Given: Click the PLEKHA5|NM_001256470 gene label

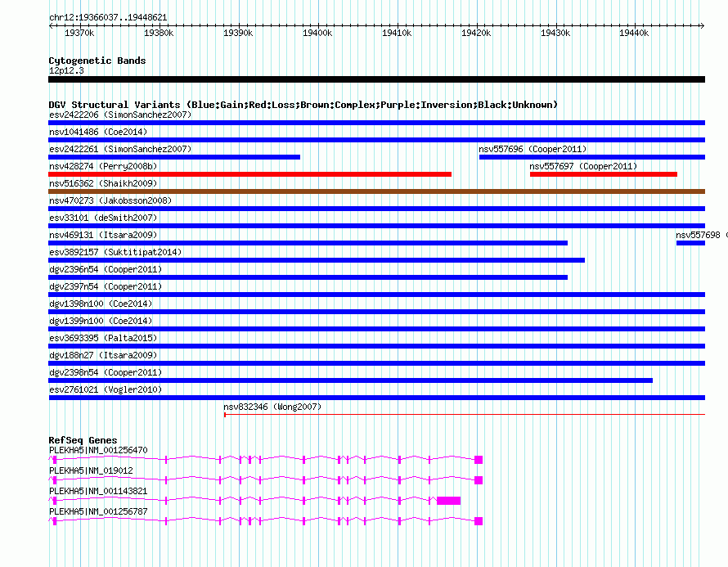Looking at the screenshot, I should 98,451.
